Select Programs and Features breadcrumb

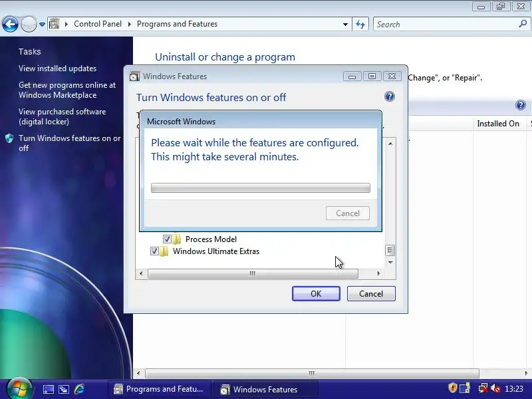click(x=177, y=24)
